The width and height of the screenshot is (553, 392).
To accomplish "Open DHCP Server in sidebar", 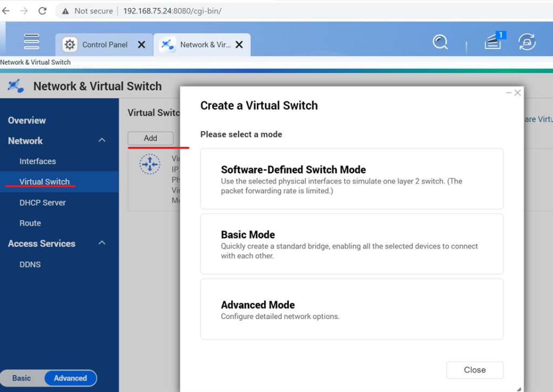I will pos(43,202).
